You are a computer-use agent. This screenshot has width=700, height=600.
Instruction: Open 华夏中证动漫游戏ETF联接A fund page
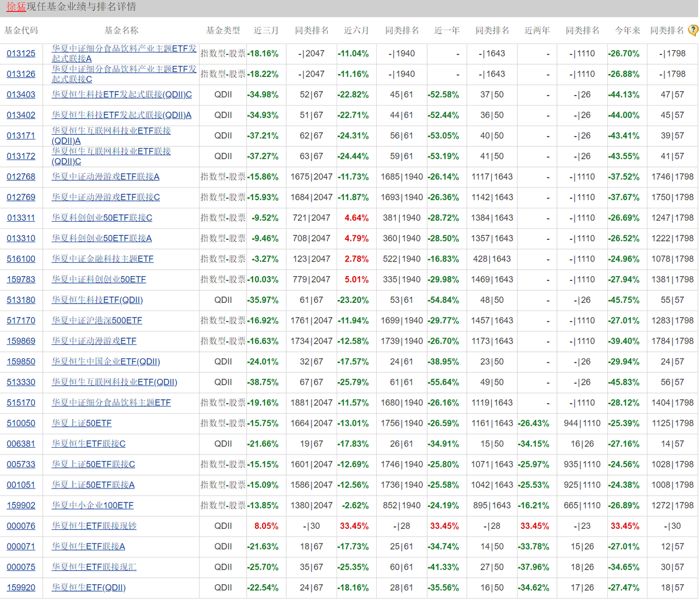click(x=106, y=176)
